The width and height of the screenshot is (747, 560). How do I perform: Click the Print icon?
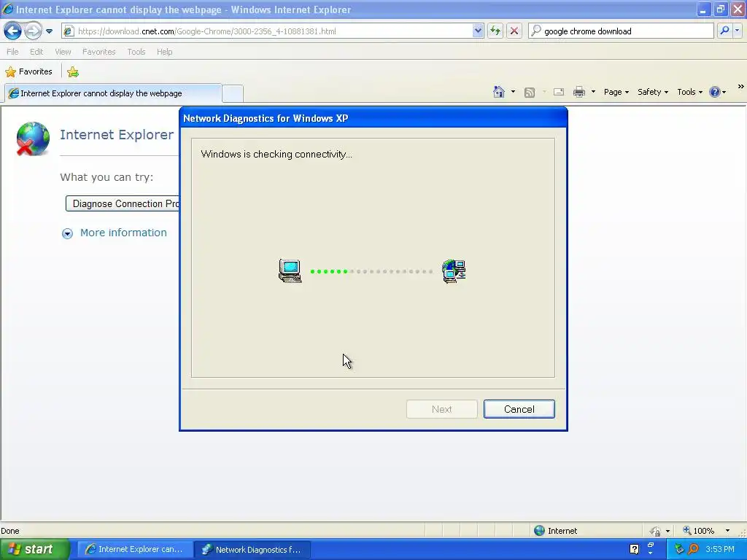pyautogui.click(x=578, y=92)
